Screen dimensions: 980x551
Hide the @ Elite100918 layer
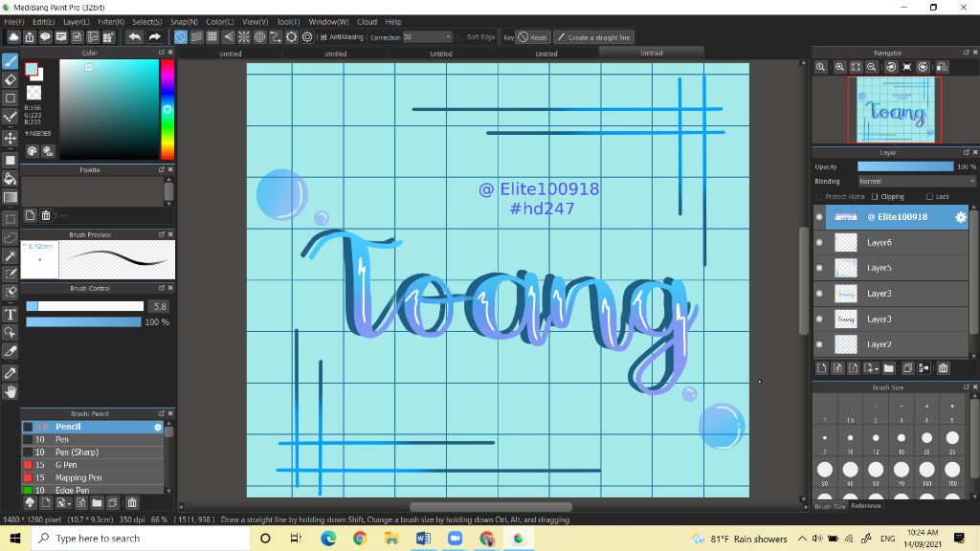click(819, 217)
